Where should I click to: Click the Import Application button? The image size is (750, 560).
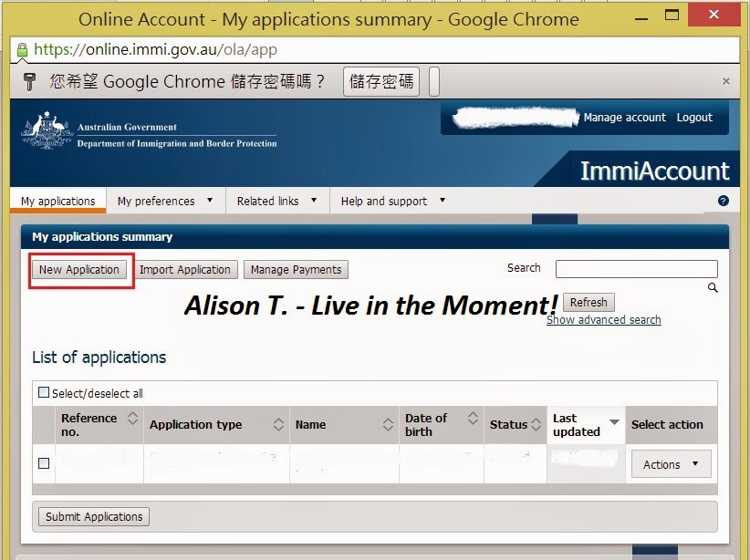pos(185,270)
